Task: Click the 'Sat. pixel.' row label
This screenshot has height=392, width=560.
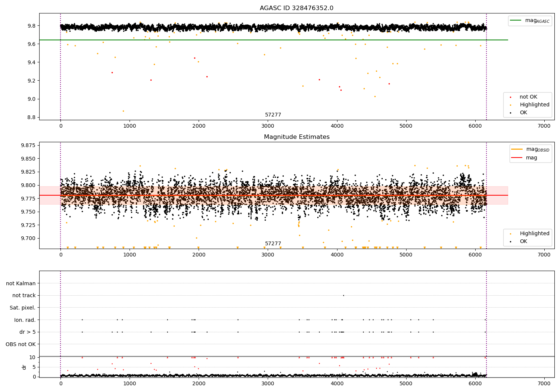Action: [x=23, y=308]
